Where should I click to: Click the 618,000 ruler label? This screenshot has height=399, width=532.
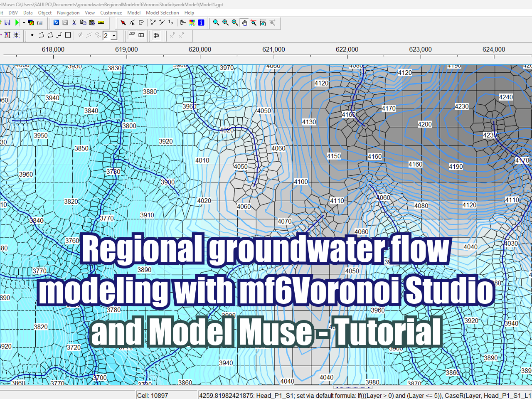click(53, 49)
